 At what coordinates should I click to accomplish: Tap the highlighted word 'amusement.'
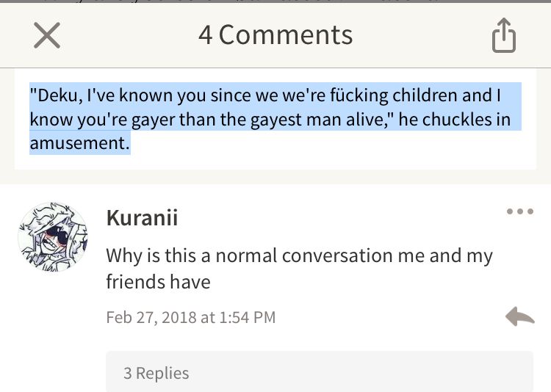tap(80, 143)
